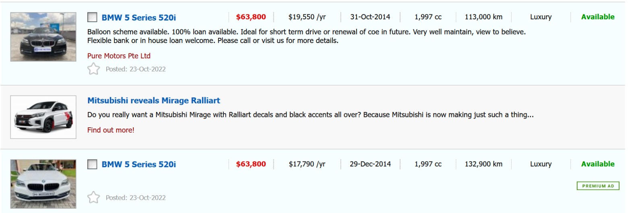This screenshot has height=213, width=644.
Task: Select the checkbox for the 132,900 km BMW 520i
Action: point(92,164)
